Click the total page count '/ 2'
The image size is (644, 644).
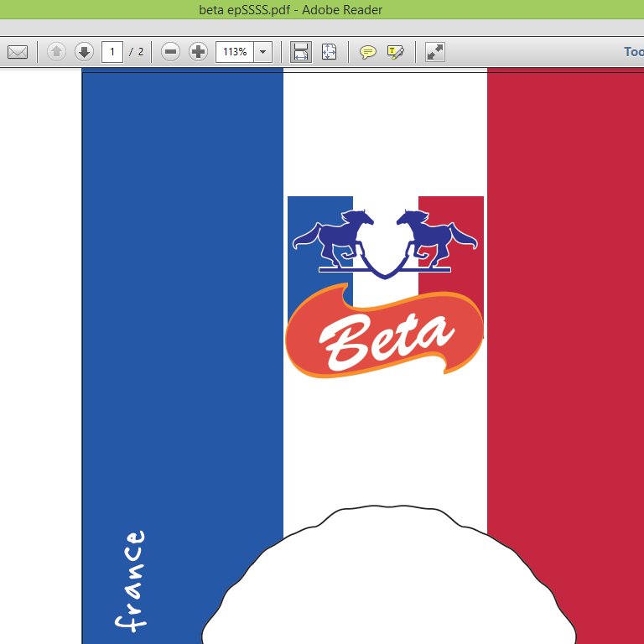point(137,52)
